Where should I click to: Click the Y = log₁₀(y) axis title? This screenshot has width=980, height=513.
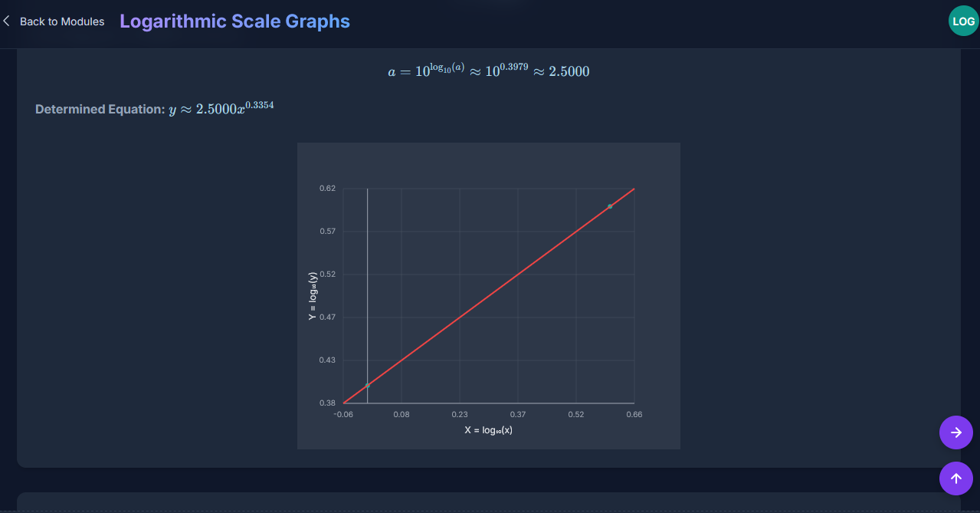click(x=313, y=296)
